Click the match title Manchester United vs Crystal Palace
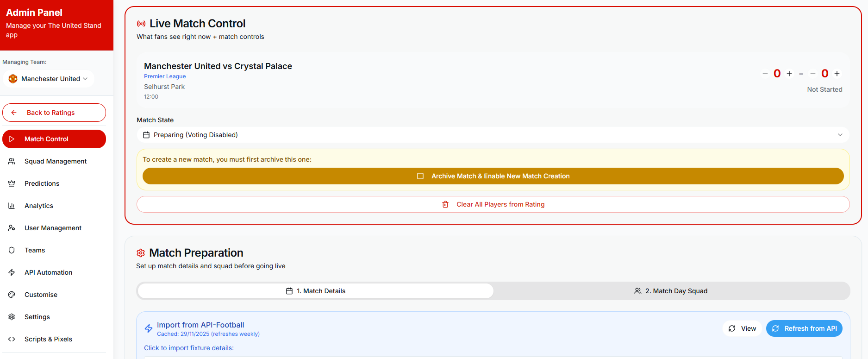This screenshot has width=868, height=359. [218, 66]
